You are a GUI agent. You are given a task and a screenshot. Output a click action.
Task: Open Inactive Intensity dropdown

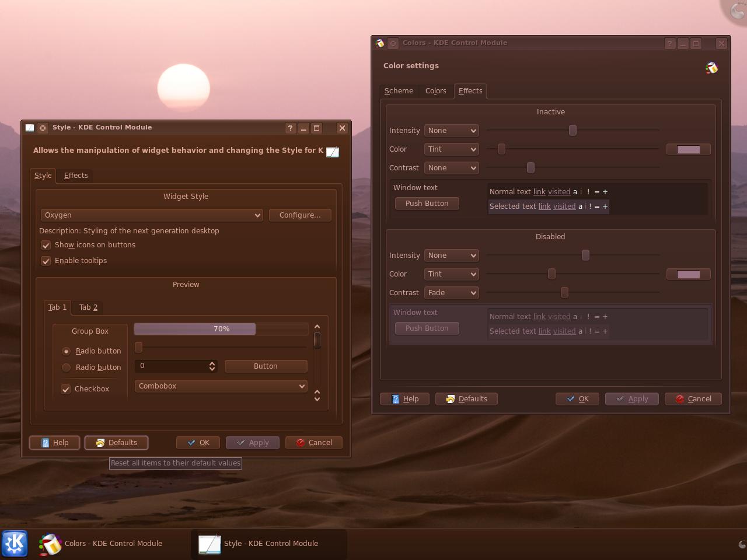[452, 131]
